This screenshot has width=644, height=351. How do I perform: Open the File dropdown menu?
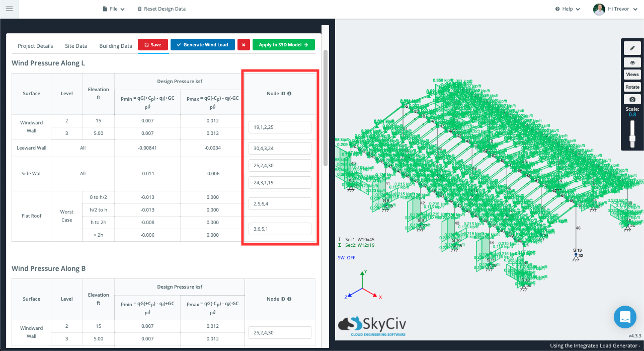pos(113,9)
